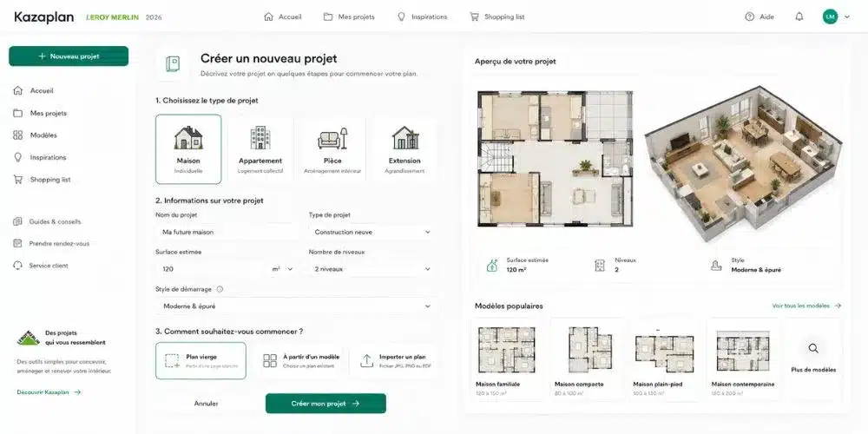The image size is (868, 434).
Task: Click the 2D floor plan preview image
Action: 556,159
